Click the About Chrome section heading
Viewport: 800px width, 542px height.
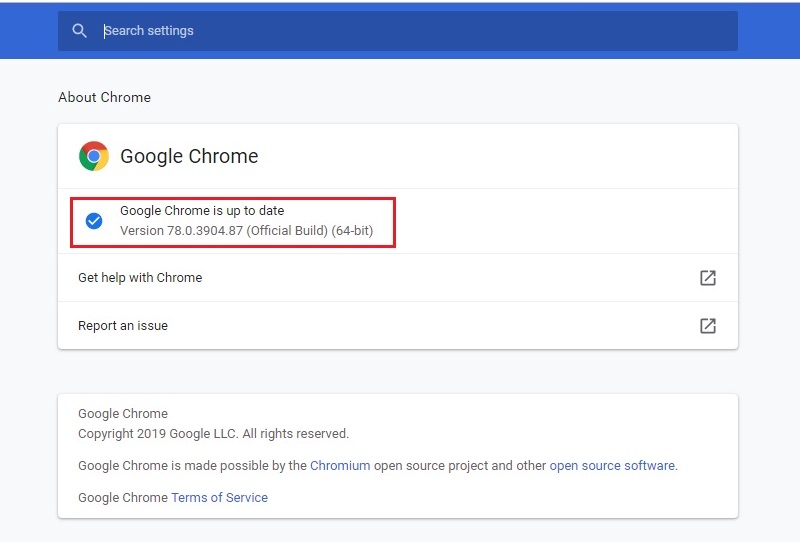pos(104,97)
